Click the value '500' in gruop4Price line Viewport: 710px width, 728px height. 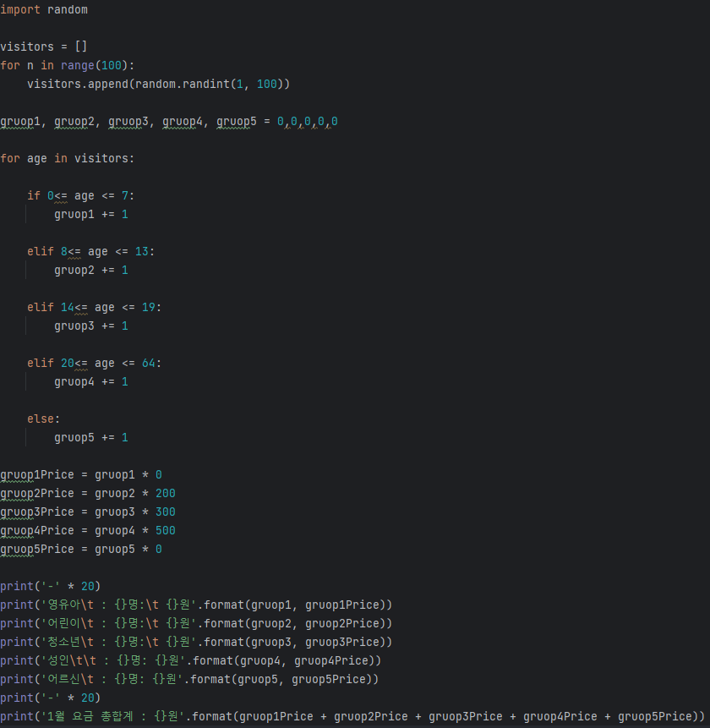coord(165,531)
